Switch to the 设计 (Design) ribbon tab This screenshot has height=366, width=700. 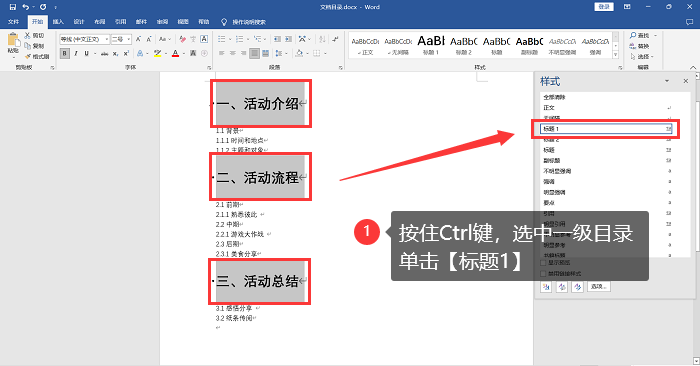pos(79,21)
